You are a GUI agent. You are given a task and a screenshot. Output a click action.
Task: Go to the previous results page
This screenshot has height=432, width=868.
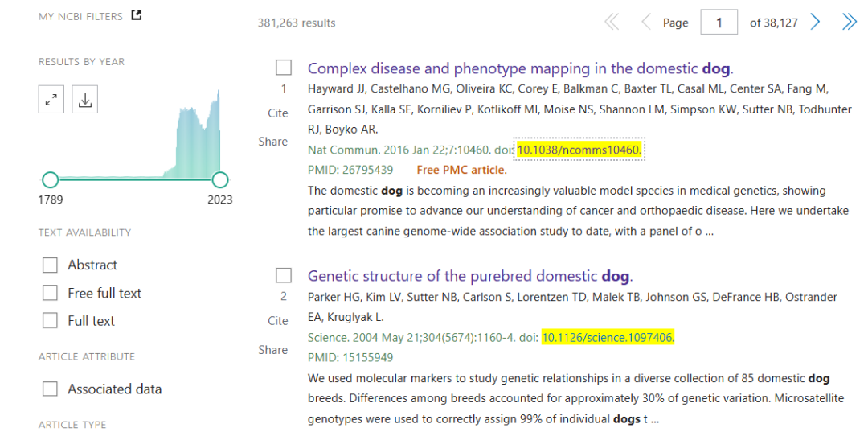click(645, 23)
